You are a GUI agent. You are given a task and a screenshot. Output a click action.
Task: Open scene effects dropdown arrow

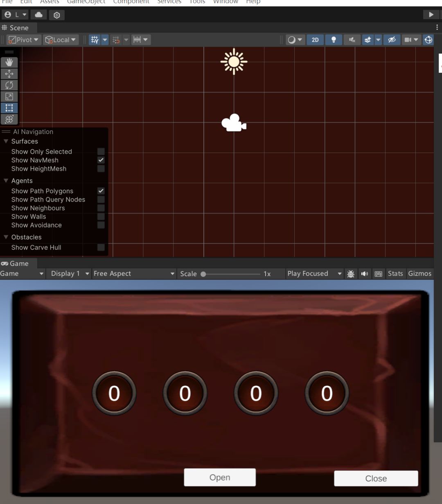coord(378,40)
